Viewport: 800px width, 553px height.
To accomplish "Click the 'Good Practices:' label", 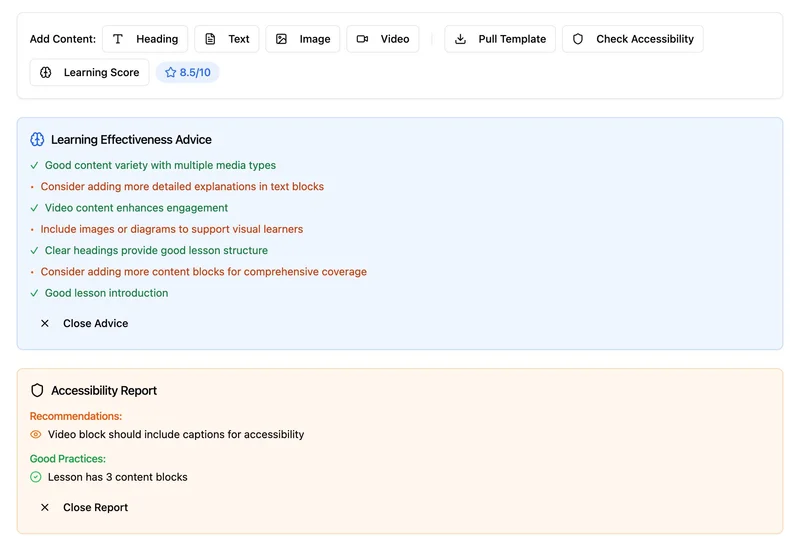I will click(x=68, y=459).
